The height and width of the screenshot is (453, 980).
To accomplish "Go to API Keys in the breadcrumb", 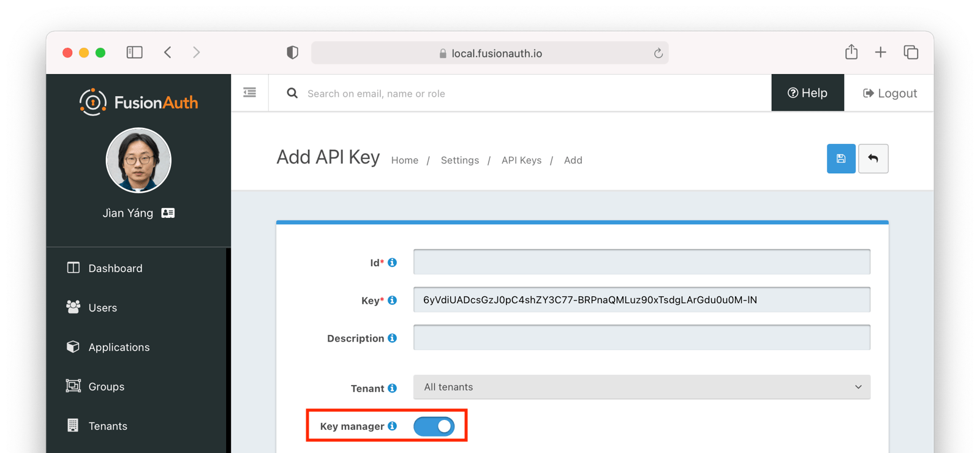I will pos(521,160).
